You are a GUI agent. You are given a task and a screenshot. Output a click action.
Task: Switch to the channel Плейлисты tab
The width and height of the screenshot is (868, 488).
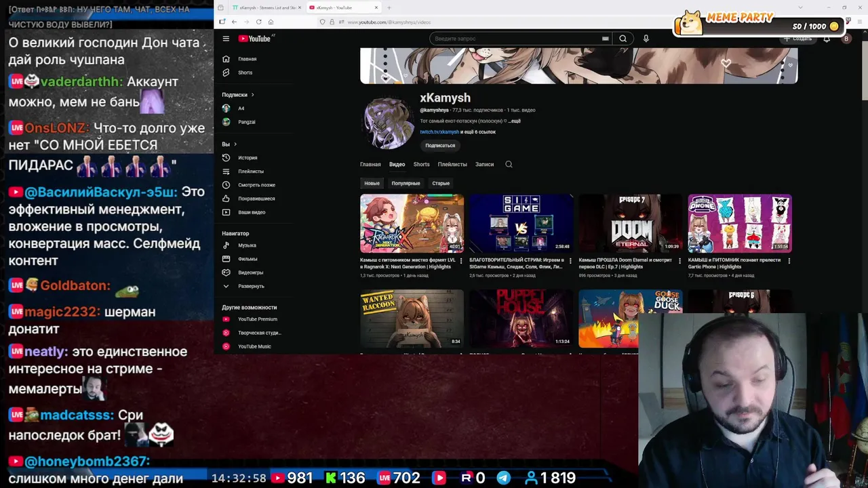point(452,164)
